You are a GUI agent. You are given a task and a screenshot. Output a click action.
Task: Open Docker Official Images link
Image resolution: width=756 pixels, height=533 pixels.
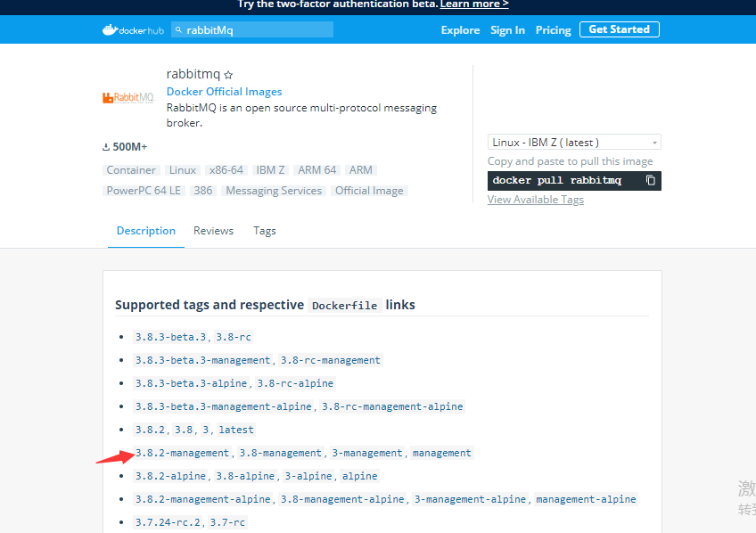tap(224, 92)
